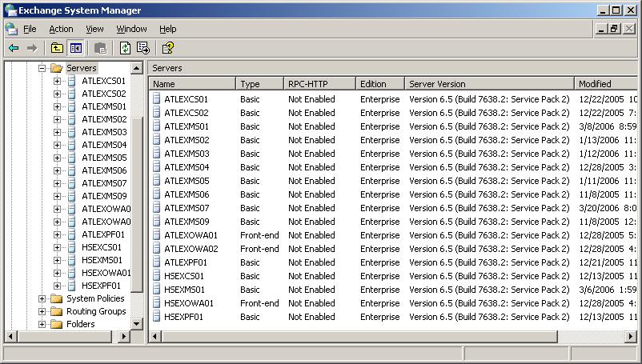642x364 pixels.
Task: Click the Routing Groups folder icon
Action: [x=57, y=311]
